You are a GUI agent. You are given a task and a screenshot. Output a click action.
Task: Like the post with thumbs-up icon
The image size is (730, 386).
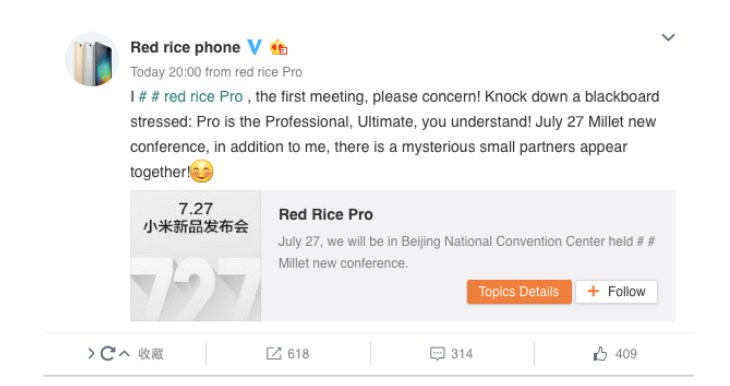(600, 353)
